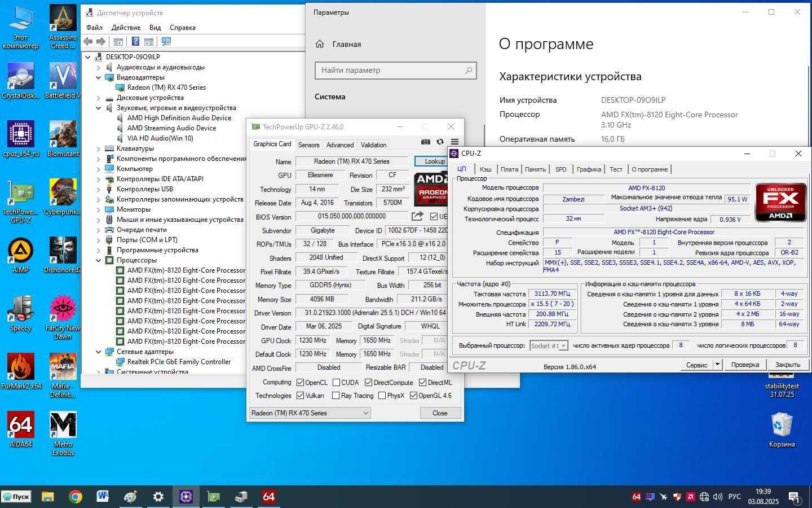Click the Close button in GPU-Z
812x508 pixels.
440,413
